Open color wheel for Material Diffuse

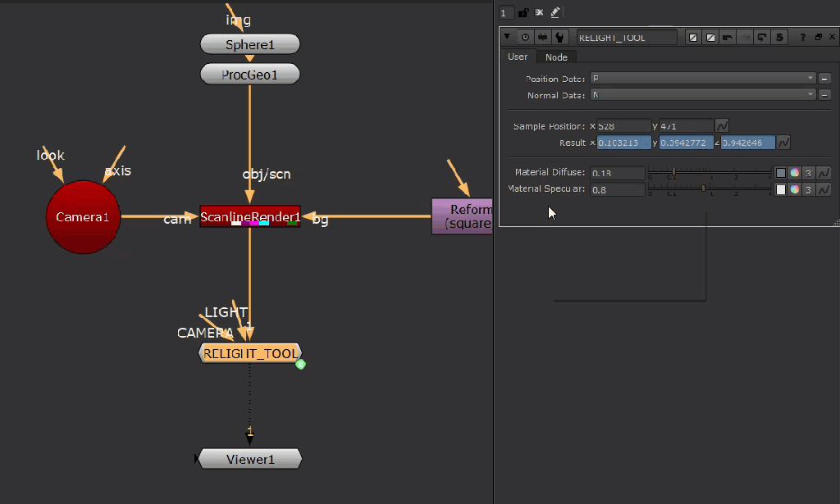[794, 173]
